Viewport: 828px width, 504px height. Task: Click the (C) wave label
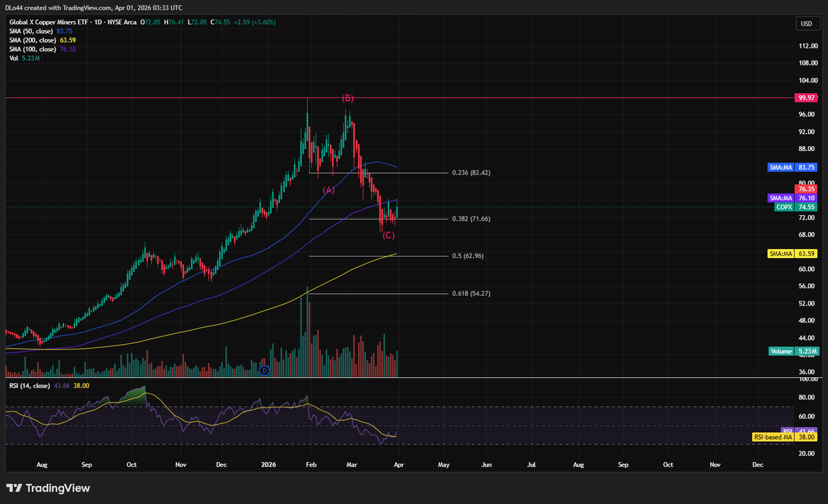click(388, 236)
